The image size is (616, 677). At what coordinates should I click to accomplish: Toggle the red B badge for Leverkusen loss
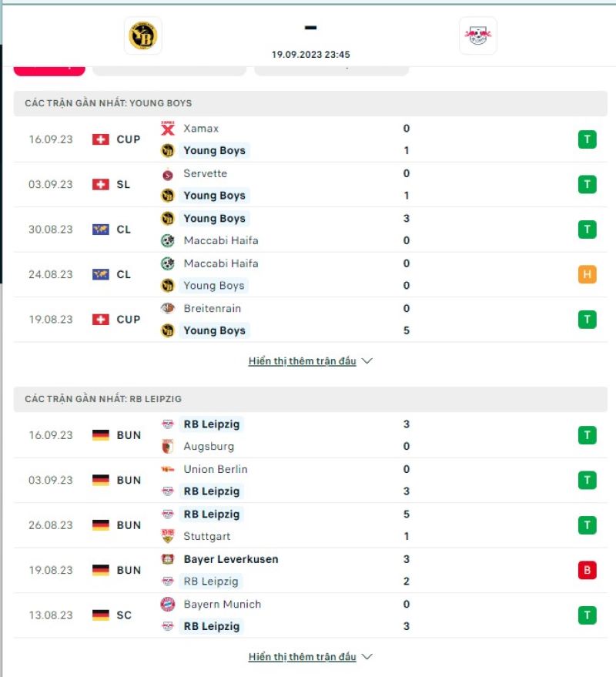587,570
